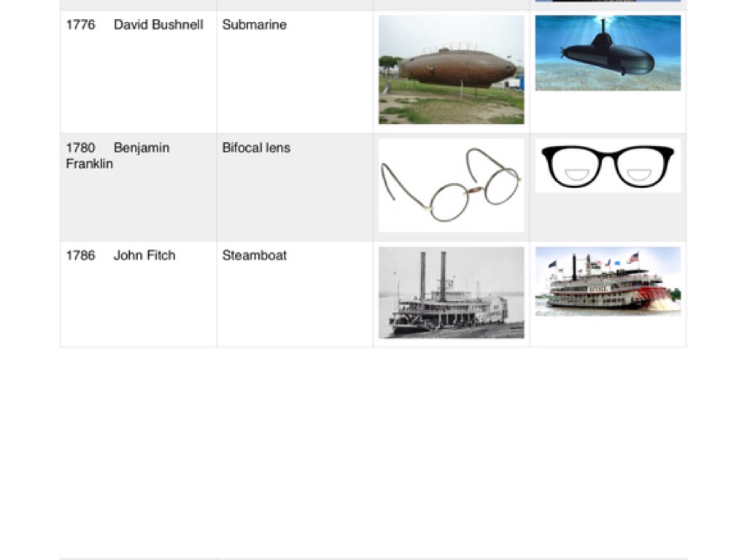Place cursor on the word "Benjamin"
The width and height of the screenshot is (747, 560).
[142, 148]
